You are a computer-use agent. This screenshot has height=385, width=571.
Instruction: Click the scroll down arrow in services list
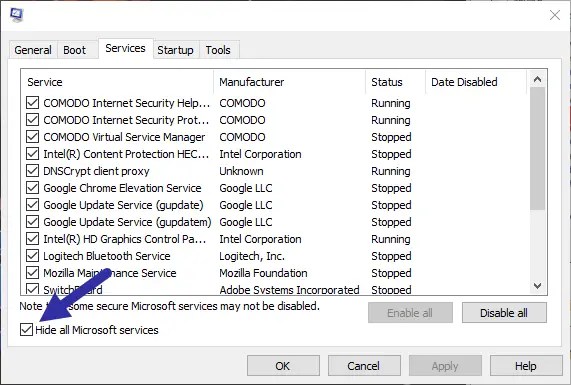point(537,286)
